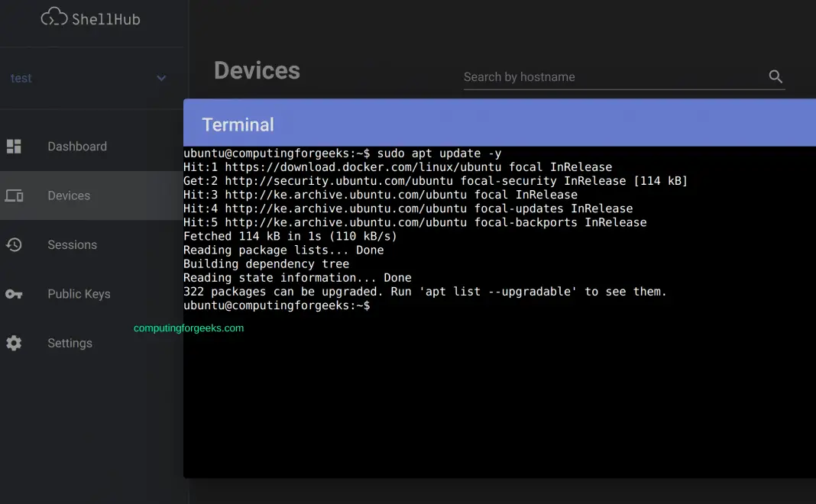Click the highlighted Devices sidebar entry

(69, 195)
